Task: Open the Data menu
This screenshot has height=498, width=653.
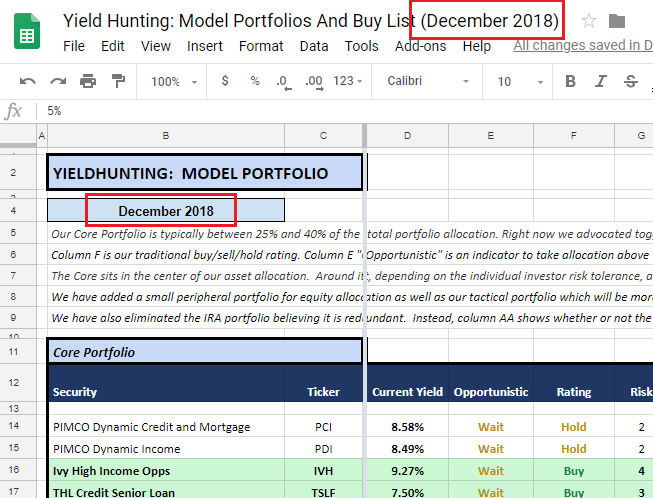Action: pos(314,46)
